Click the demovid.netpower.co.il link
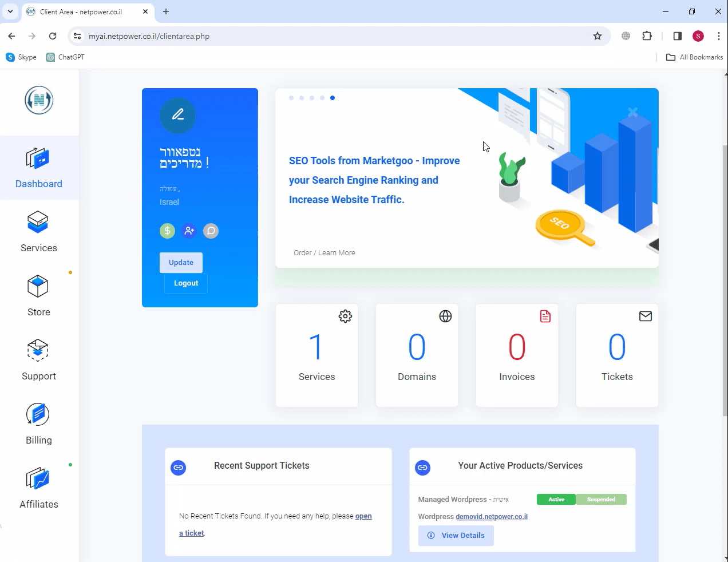The height and width of the screenshot is (562, 728). (492, 517)
